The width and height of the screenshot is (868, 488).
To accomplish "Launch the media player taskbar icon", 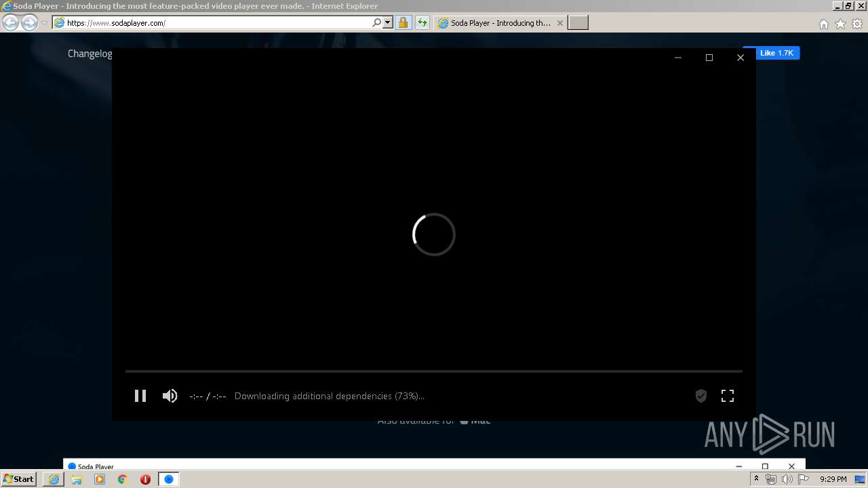I will [x=100, y=479].
